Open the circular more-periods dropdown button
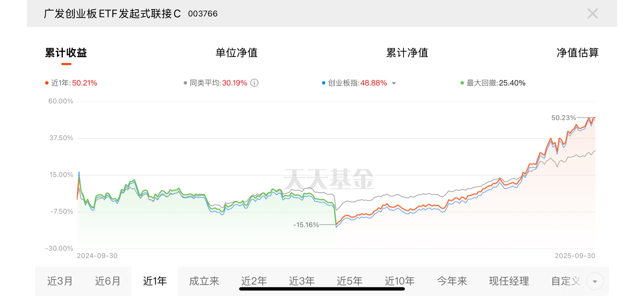The image size is (644, 296). 595,281
